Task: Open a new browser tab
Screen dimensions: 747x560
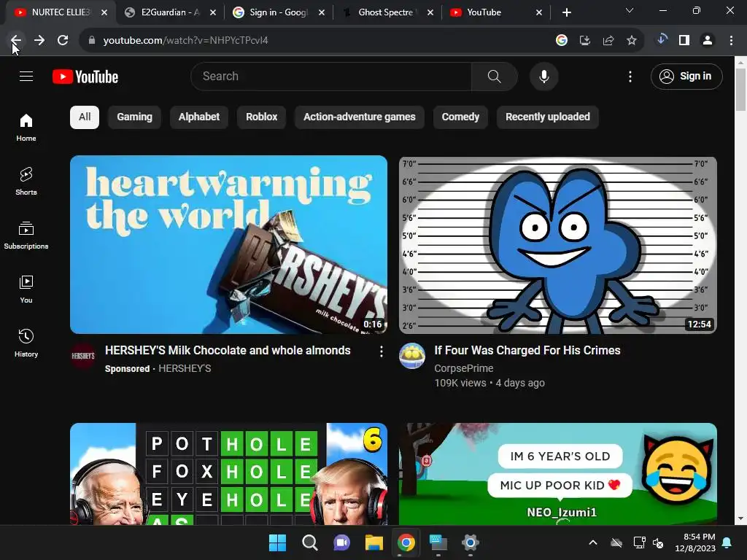Action: [x=566, y=13]
